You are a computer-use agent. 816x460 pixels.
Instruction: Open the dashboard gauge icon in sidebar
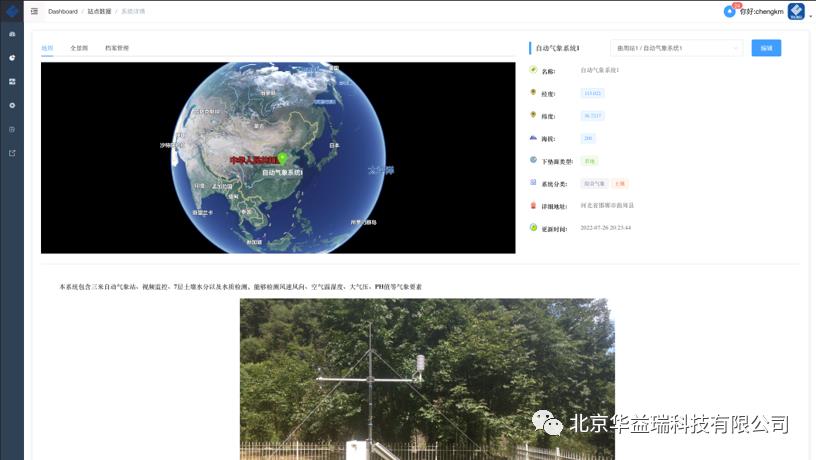coord(12,34)
